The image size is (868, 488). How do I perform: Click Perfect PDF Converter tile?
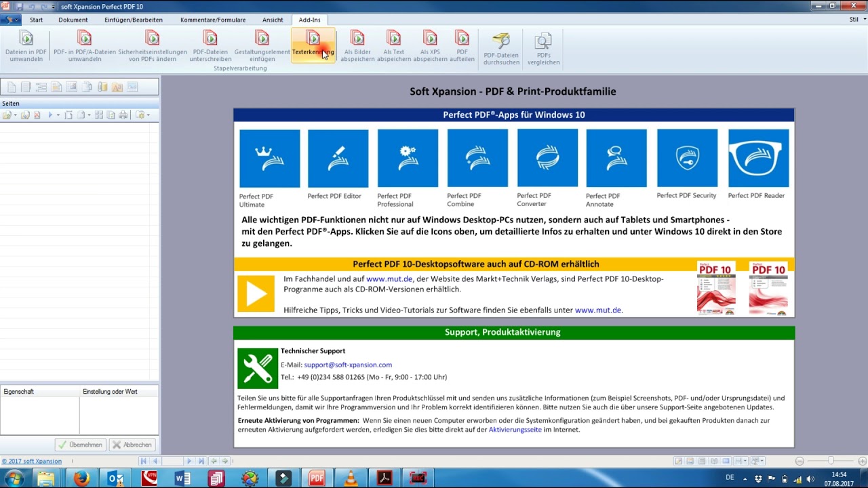click(547, 158)
